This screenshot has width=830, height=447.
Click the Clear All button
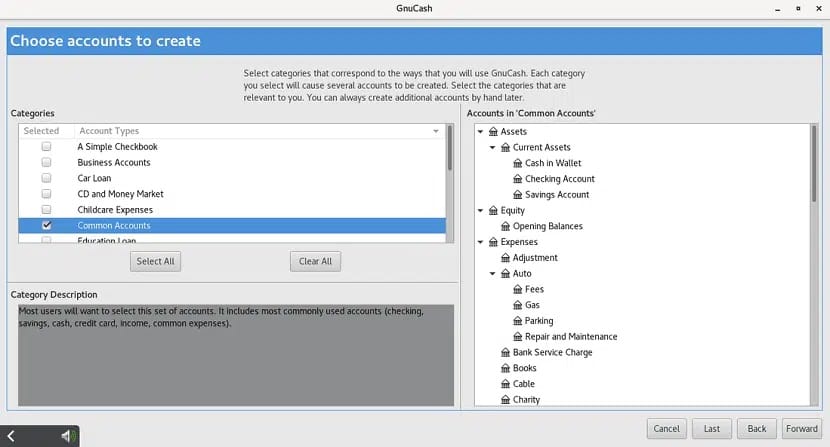tap(315, 261)
